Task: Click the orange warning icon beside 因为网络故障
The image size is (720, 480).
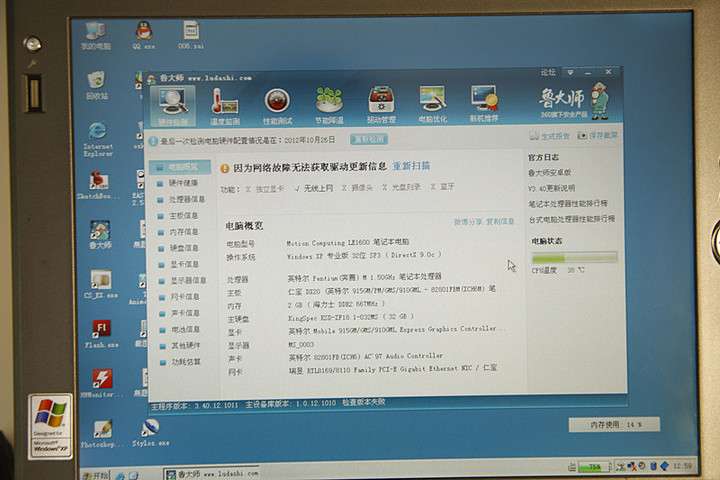Action: tap(225, 169)
